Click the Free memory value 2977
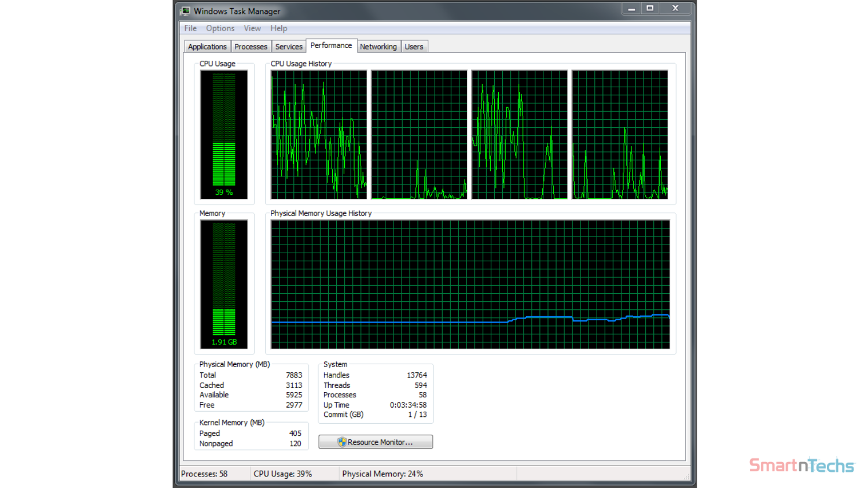The height and width of the screenshot is (488, 868). coord(294,405)
